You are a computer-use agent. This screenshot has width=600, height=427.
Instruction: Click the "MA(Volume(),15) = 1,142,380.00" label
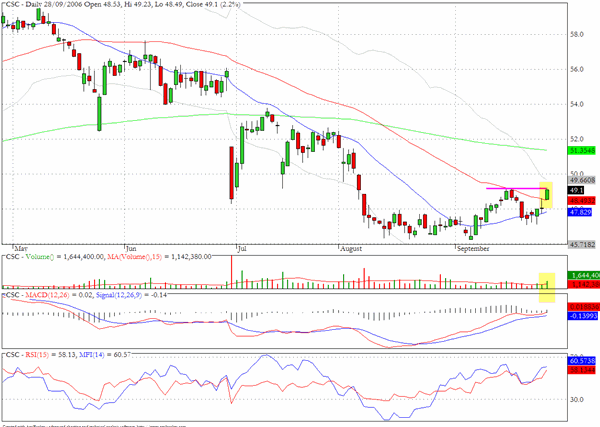pos(159,257)
